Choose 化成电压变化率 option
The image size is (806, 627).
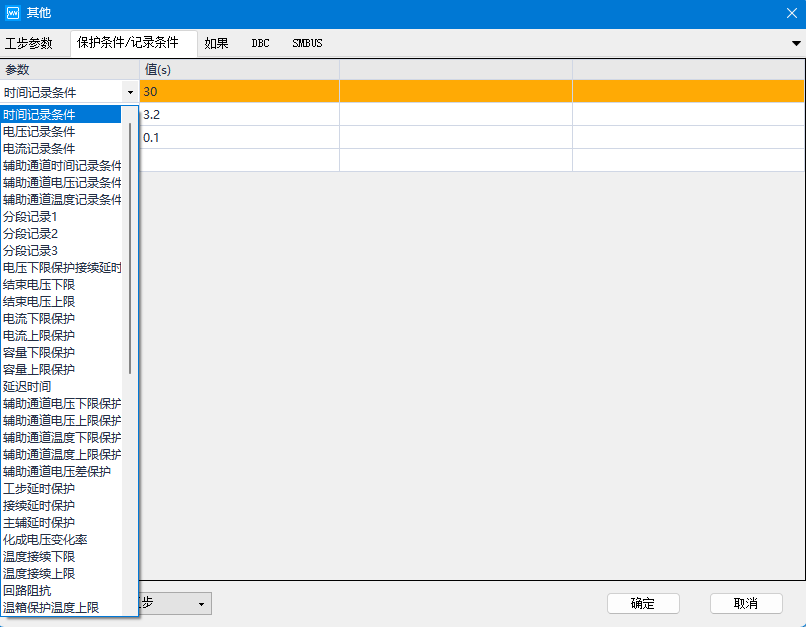61,539
